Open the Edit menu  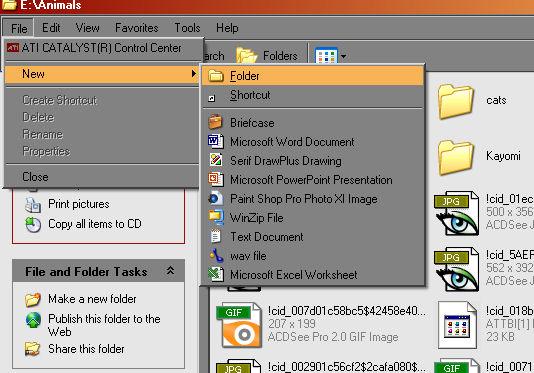point(51,28)
